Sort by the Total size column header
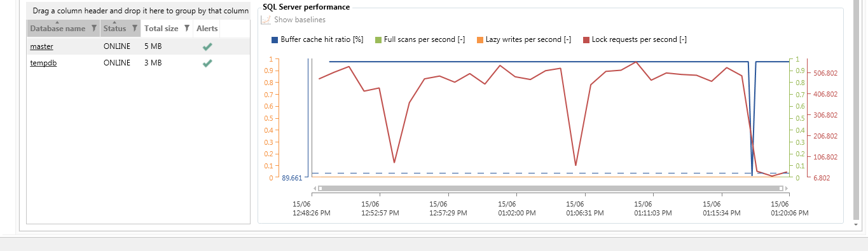 [x=162, y=29]
